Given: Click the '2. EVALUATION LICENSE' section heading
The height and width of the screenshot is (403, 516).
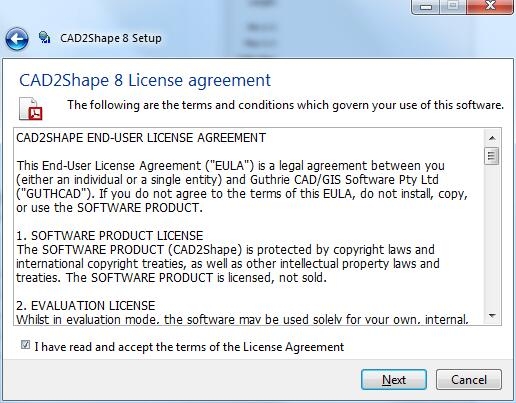Looking at the screenshot, I should tap(86, 306).
